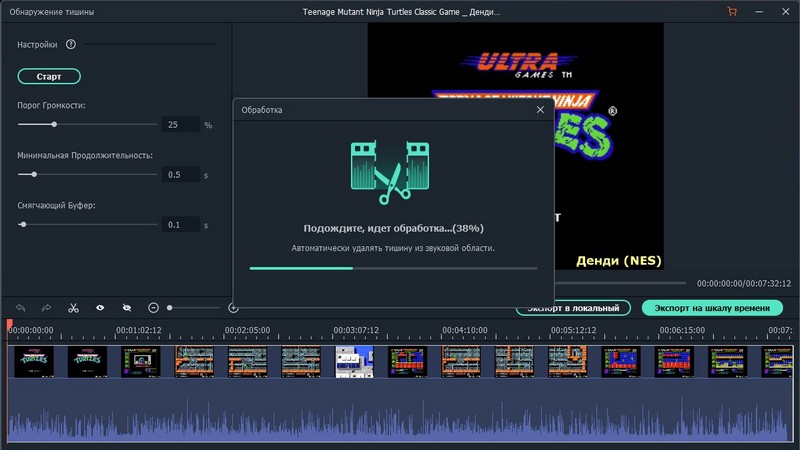Click the processing progress bar

393,268
